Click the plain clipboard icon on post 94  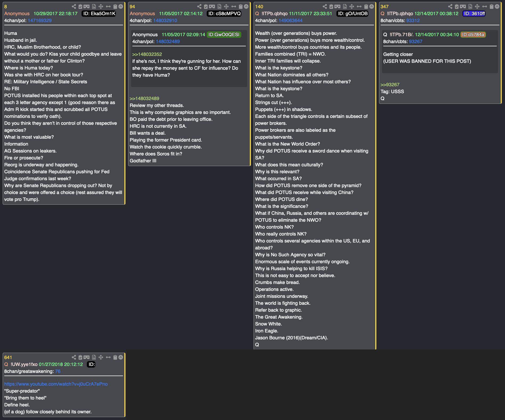pyautogui.click(x=241, y=6)
